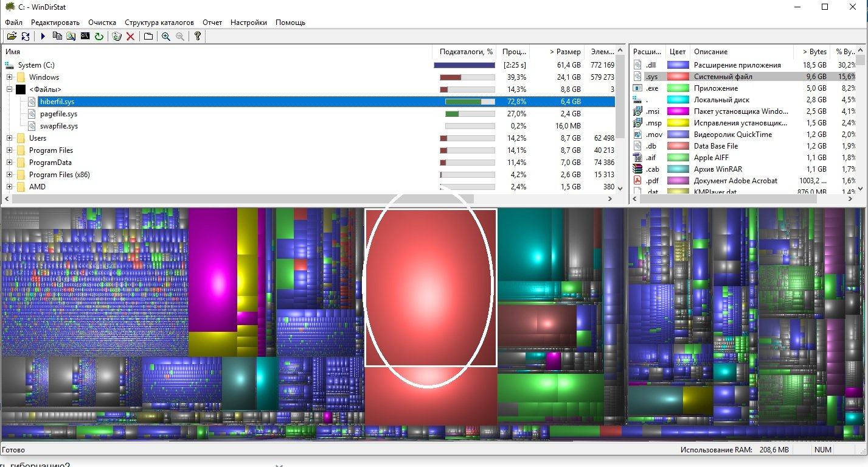The width and height of the screenshot is (868, 467).
Task: Collapse the <Файлы> tree node
Action: tap(9, 90)
